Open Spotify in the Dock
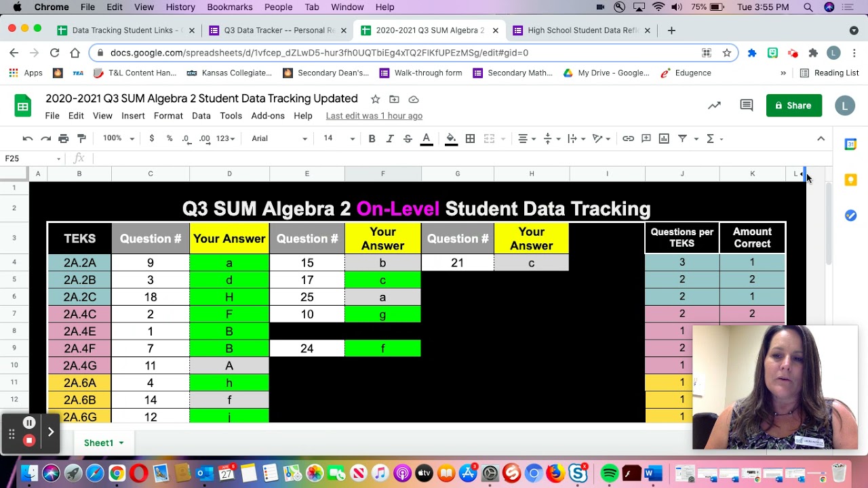Viewport: 868px width, 488px height. coord(610,473)
